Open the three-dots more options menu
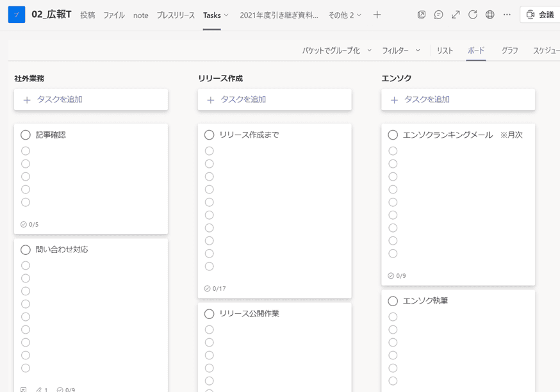Image resolution: width=560 pixels, height=392 pixels. pyautogui.click(x=507, y=15)
